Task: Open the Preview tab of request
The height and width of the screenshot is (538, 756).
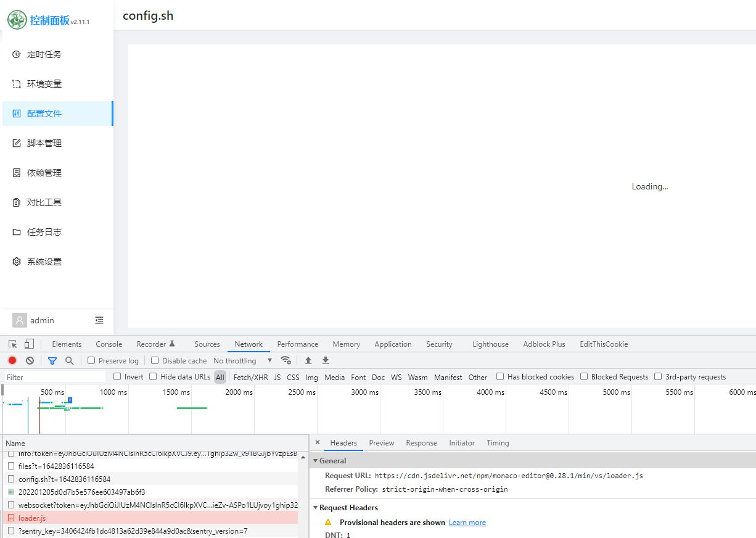Action: point(382,443)
